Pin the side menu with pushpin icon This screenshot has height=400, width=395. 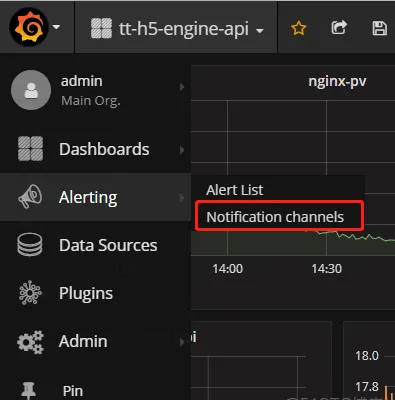coord(29,390)
